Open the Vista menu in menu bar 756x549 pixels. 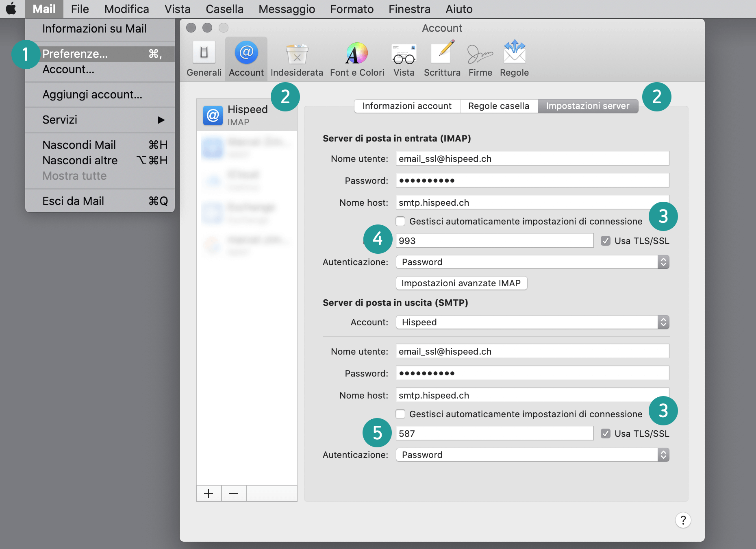coord(177,9)
